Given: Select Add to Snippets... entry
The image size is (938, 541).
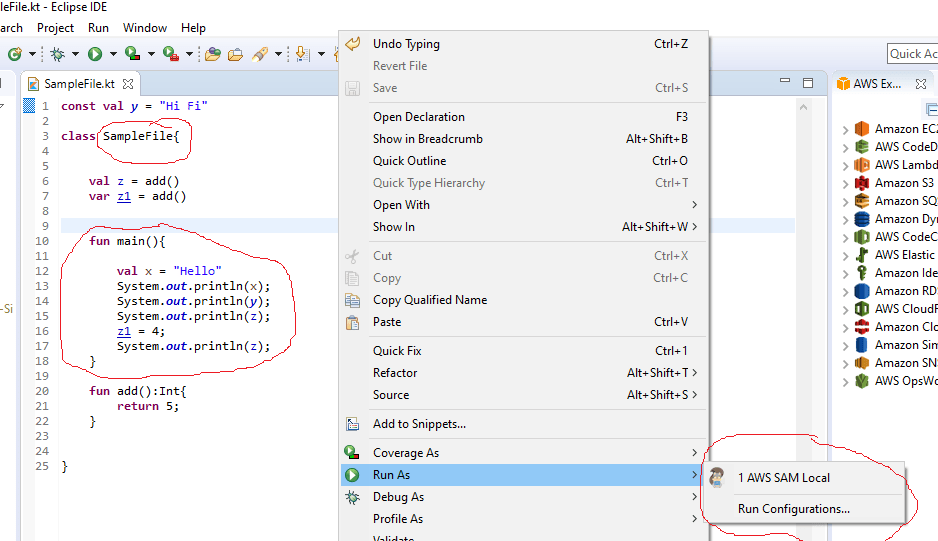Looking at the screenshot, I should click(x=524, y=424).
